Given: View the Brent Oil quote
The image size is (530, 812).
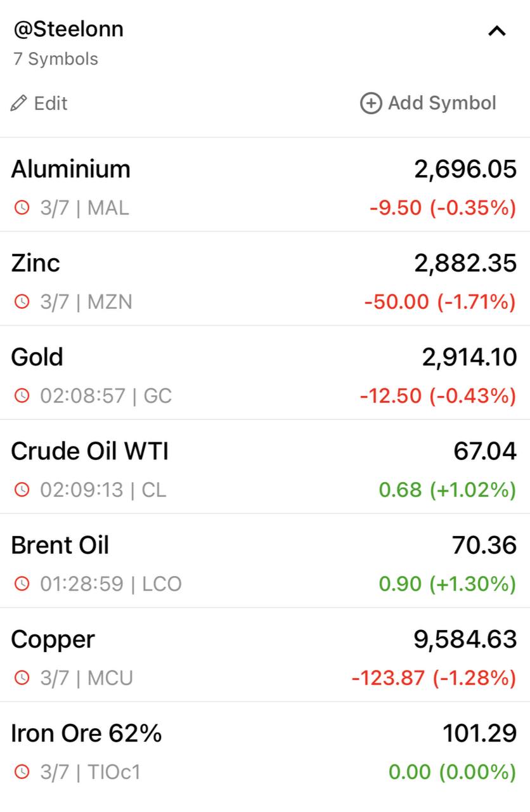Looking at the screenshot, I should 265,560.
